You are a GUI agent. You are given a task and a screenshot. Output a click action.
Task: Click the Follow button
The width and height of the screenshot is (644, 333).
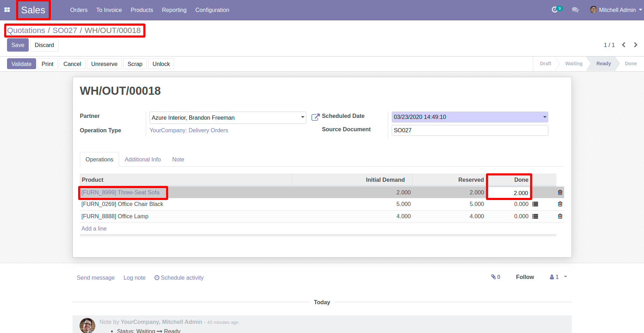(525, 277)
